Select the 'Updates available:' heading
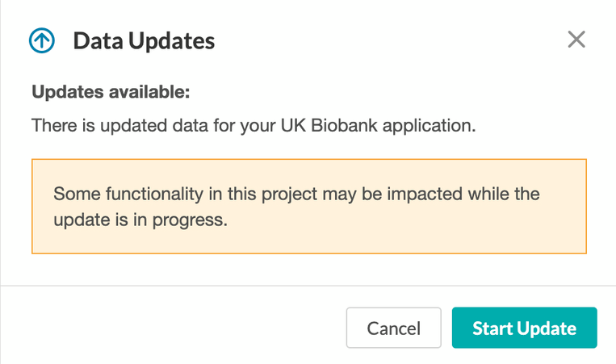616x364 pixels. tap(111, 92)
